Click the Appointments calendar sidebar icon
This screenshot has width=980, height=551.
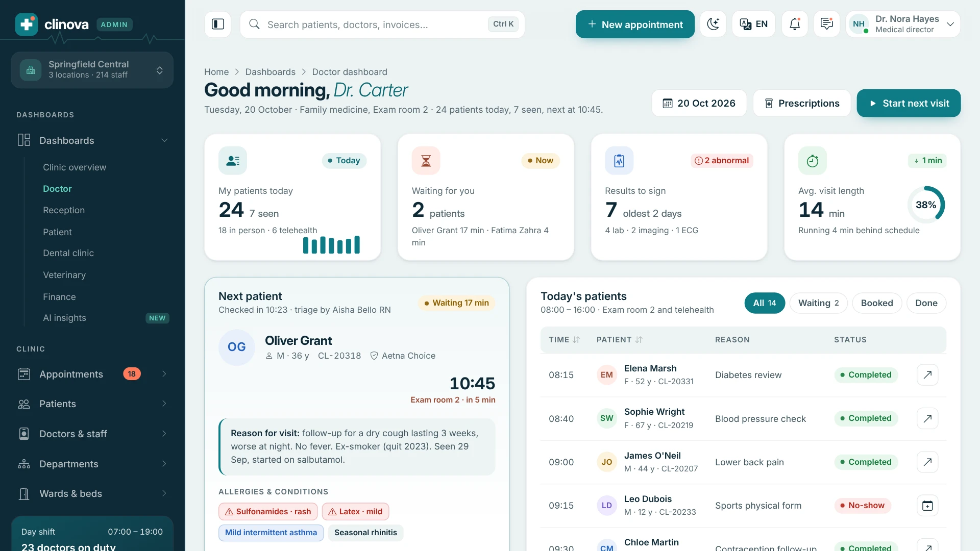point(24,374)
